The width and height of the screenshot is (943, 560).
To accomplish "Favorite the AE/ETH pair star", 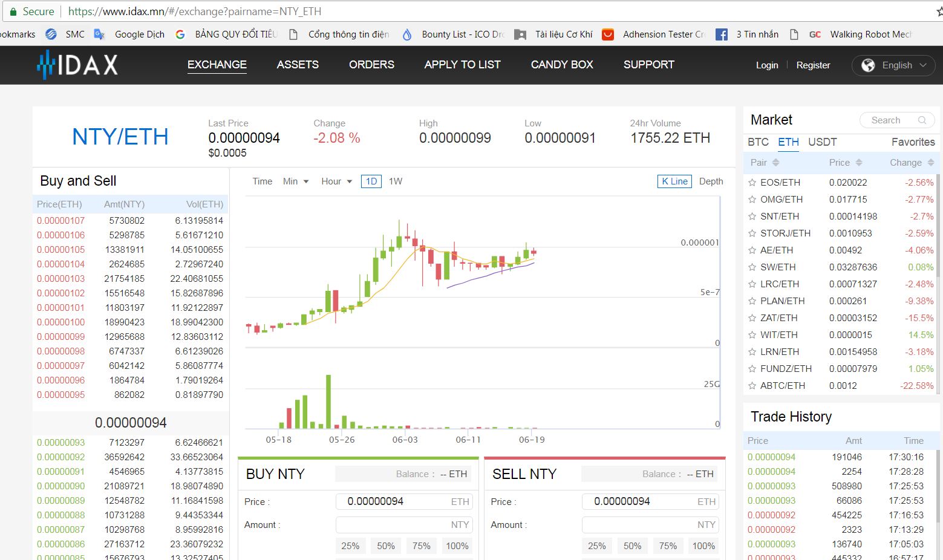I will [752, 250].
